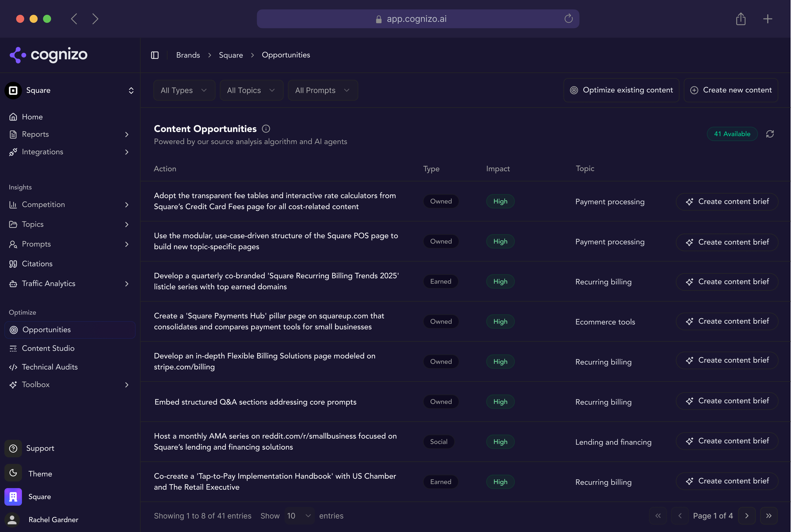Expand the Competition menu chevron
Viewport: 792px width, 532px height.
coord(127,205)
